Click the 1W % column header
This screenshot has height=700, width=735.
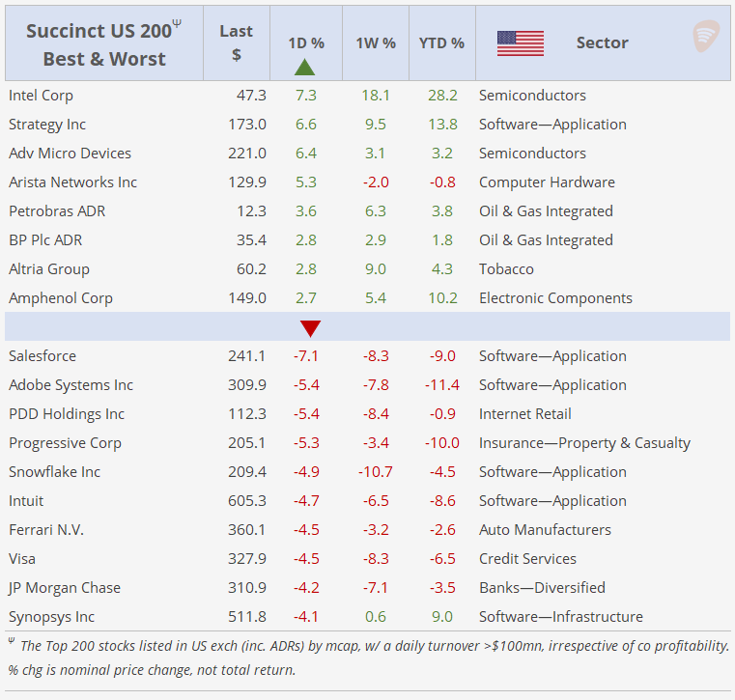click(376, 43)
